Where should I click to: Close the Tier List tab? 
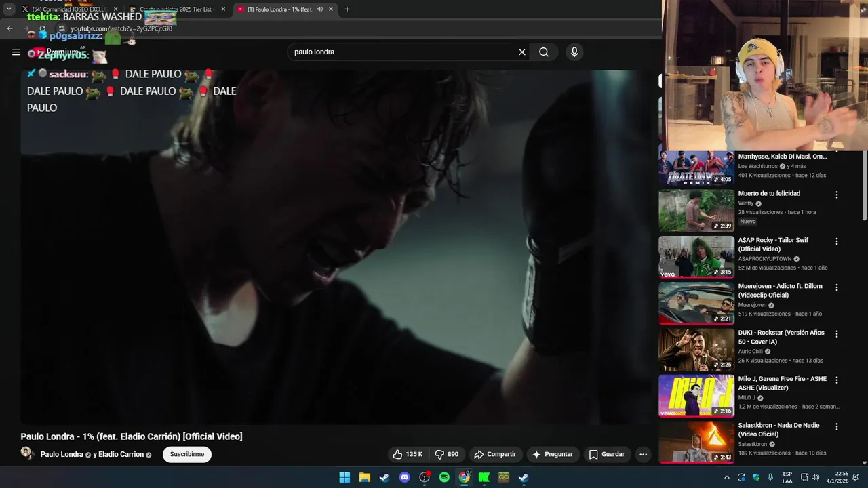[x=223, y=9]
